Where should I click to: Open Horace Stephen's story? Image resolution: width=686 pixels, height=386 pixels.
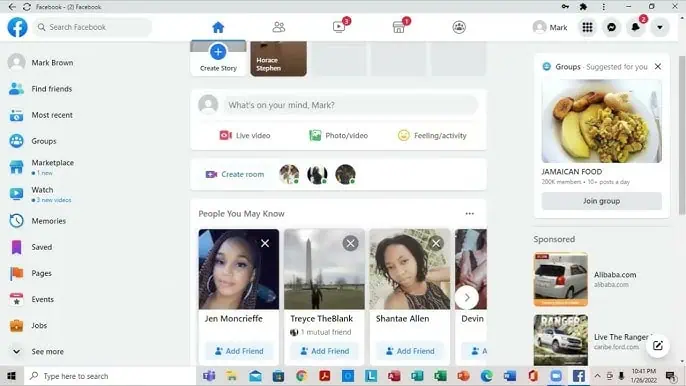(278, 59)
